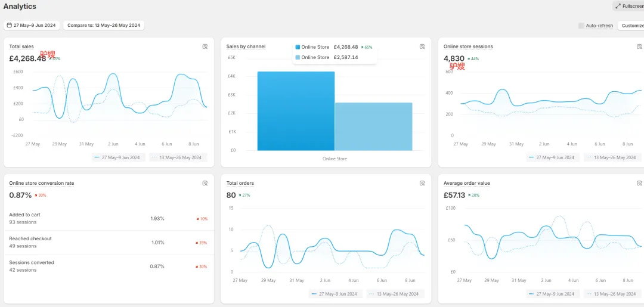644x307 pixels.
Task: Open report icon on Sales by channel card
Action: pos(422,46)
